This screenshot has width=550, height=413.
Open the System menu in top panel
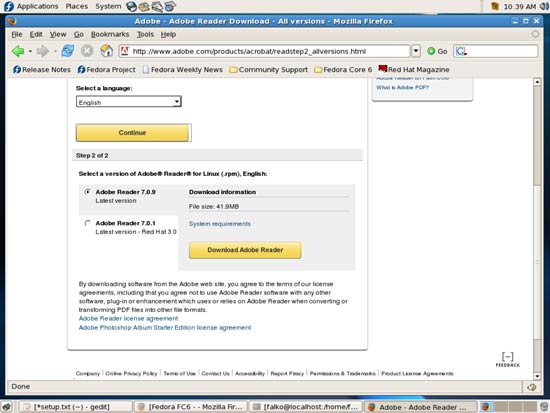coord(108,6)
